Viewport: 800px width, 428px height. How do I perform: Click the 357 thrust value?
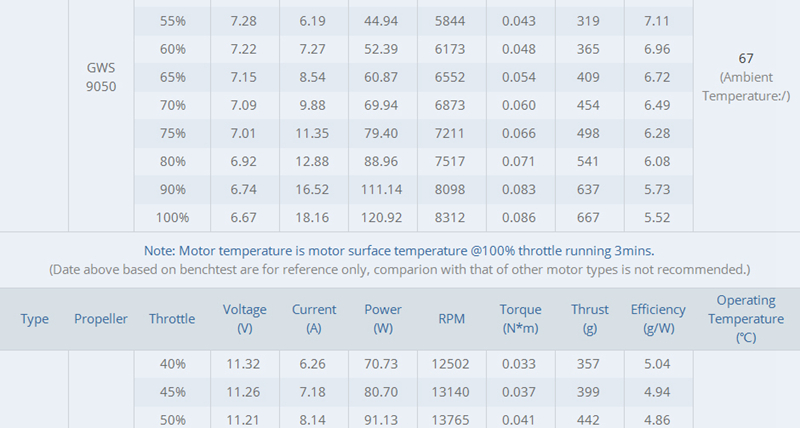(589, 366)
